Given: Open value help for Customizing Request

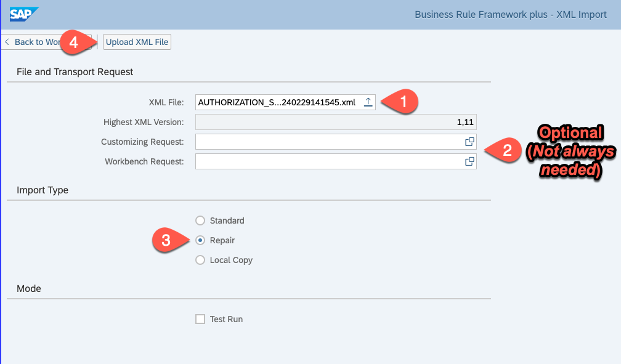Looking at the screenshot, I should (469, 142).
